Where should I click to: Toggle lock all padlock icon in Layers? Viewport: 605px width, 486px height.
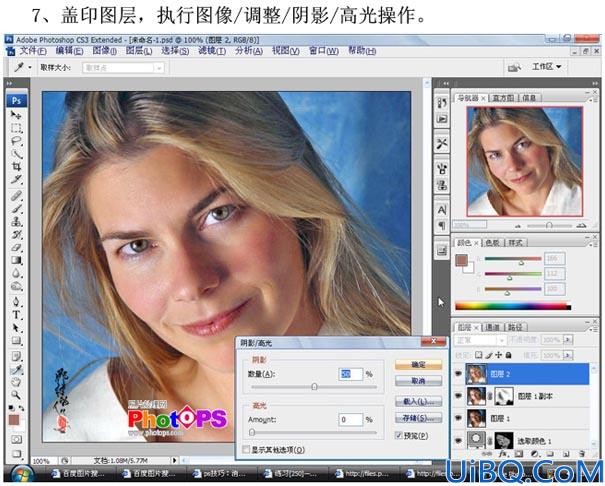click(x=509, y=355)
